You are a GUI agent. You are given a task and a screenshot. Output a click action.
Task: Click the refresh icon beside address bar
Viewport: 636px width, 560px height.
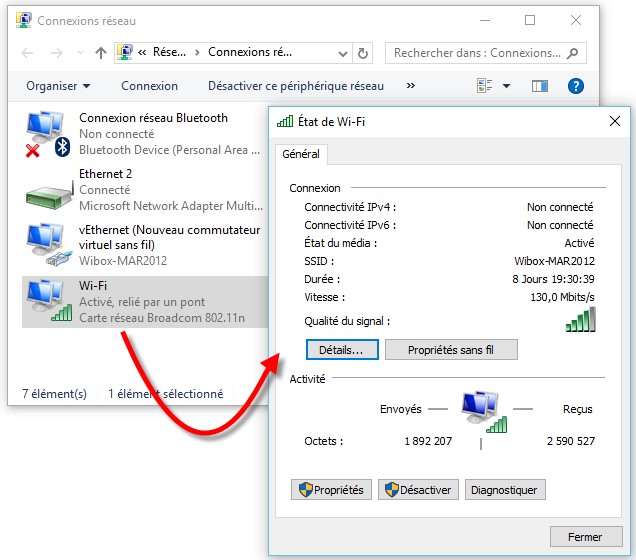click(364, 53)
